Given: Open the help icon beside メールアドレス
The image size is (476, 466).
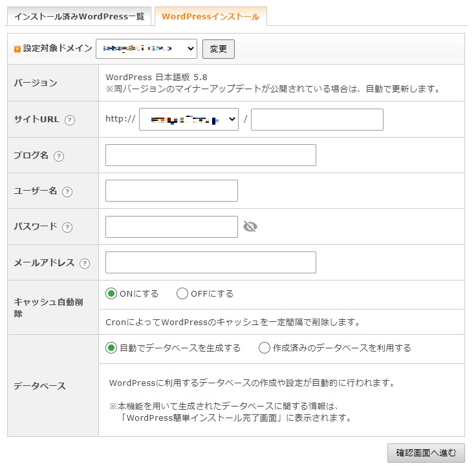Looking at the screenshot, I should 85,263.
